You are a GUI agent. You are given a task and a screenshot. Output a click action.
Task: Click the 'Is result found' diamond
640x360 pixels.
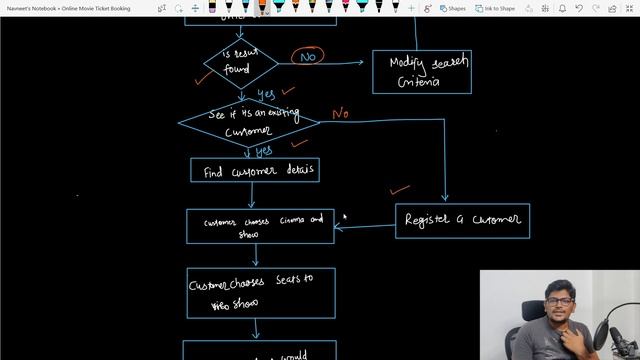coord(241,63)
